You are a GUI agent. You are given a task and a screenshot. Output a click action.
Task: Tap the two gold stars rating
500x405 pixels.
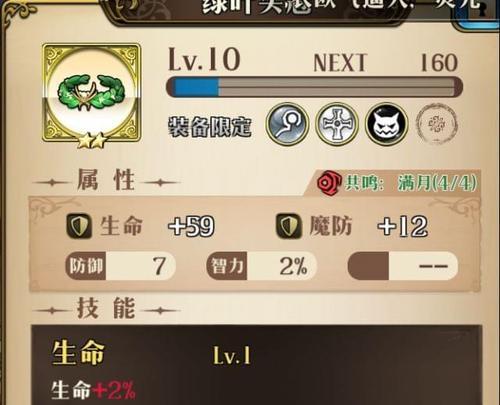pos(92,141)
